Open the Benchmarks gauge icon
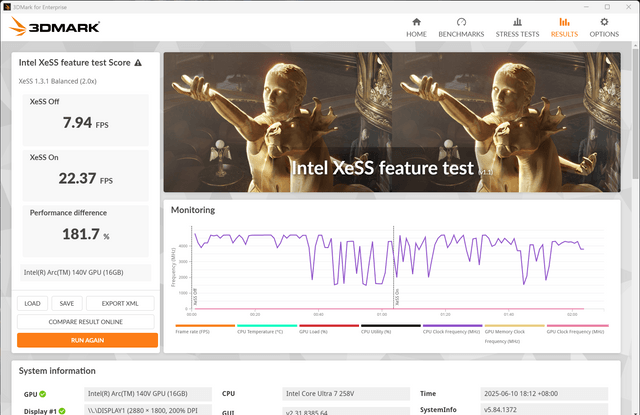 [x=461, y=22]
